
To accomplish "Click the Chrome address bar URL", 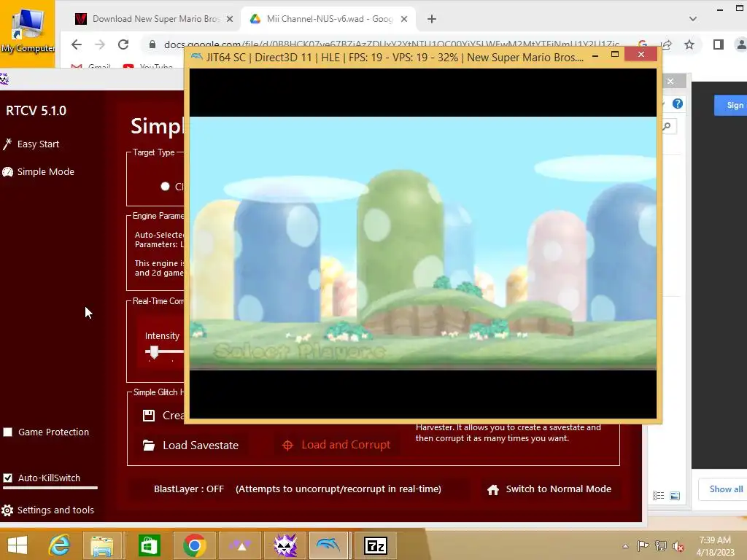I will [391, 44].
